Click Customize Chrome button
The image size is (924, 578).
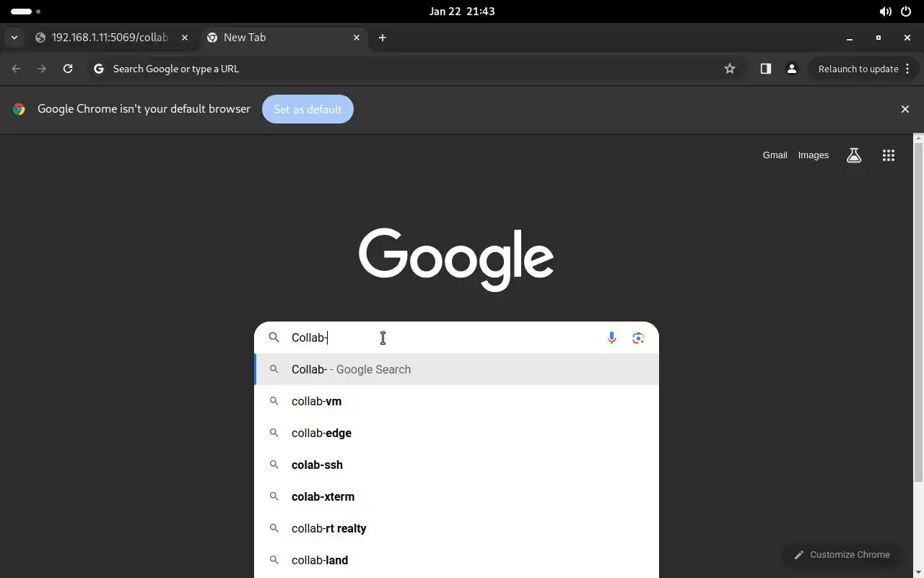pyautogui.click(x=842, y=555)
